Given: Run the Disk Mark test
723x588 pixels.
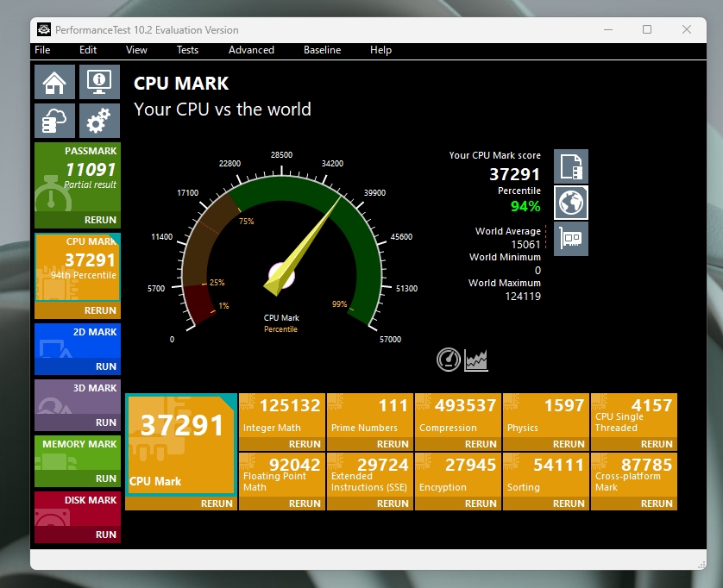Looking at the screenshot, I should [x=78, y=535].
